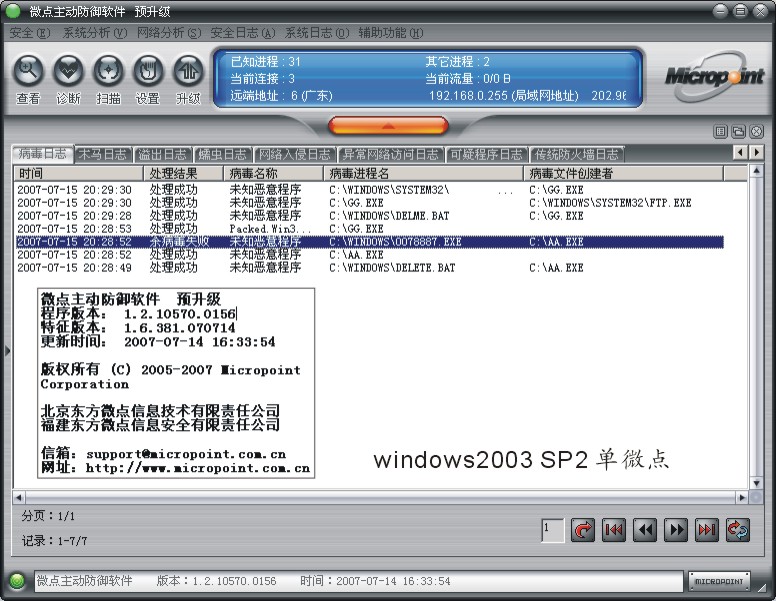Viewport: 776px width, 601px height.
Task: Open the 网络分析(S) menu
Action: tap(169, 33)
